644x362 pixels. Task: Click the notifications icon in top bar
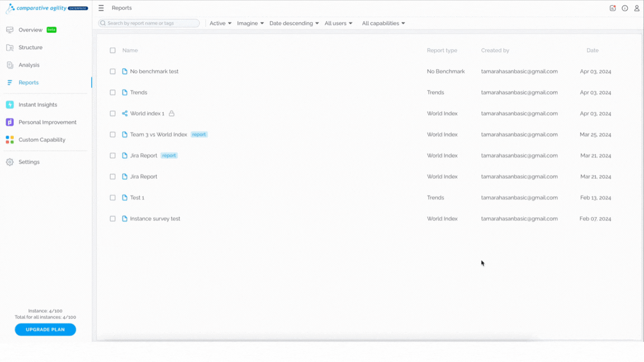click(x=612, y=8)
